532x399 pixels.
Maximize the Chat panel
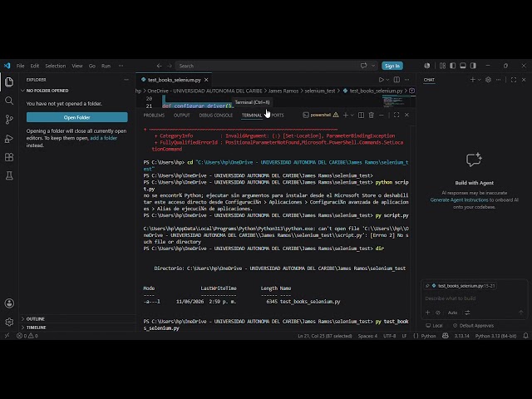[x=514, y=80]
